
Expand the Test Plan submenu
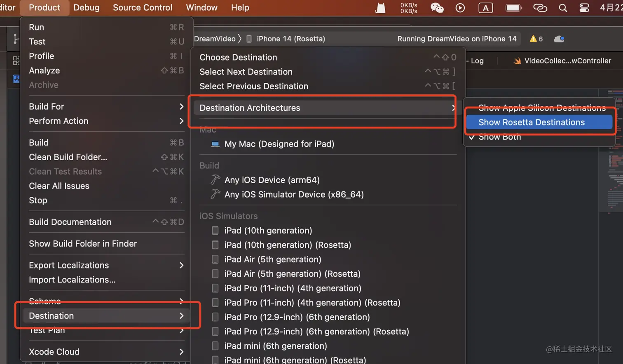(106, 330)
